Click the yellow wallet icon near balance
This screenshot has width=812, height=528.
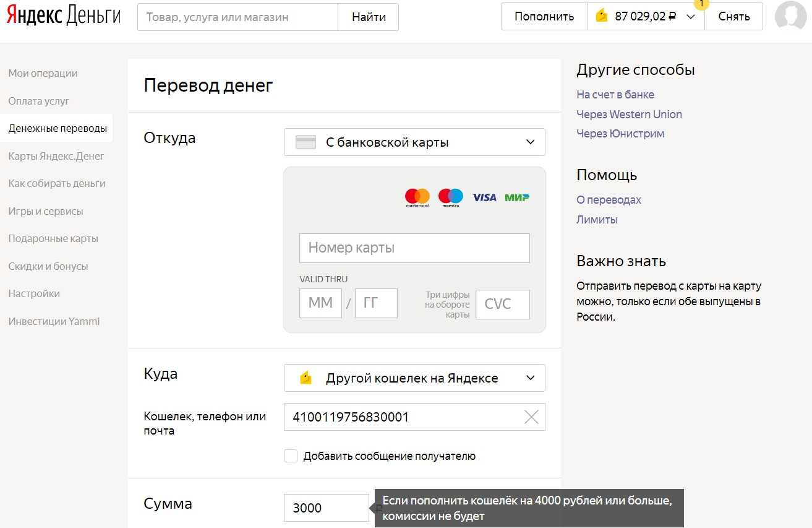[x=602, y=17]
